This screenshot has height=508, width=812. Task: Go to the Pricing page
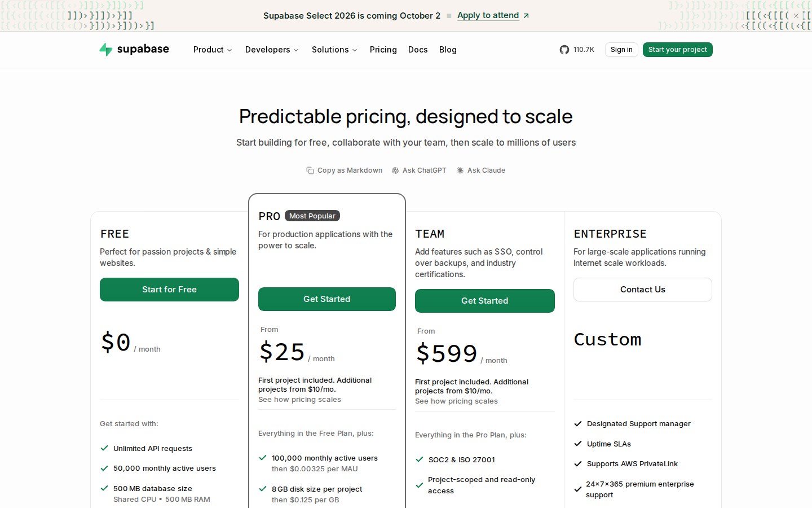tap(383, 50)
